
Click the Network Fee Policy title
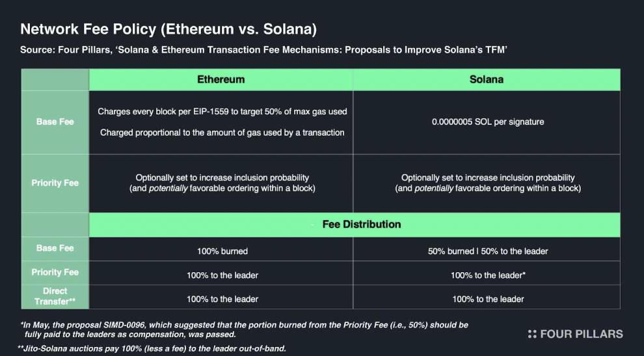coord(168,29)
